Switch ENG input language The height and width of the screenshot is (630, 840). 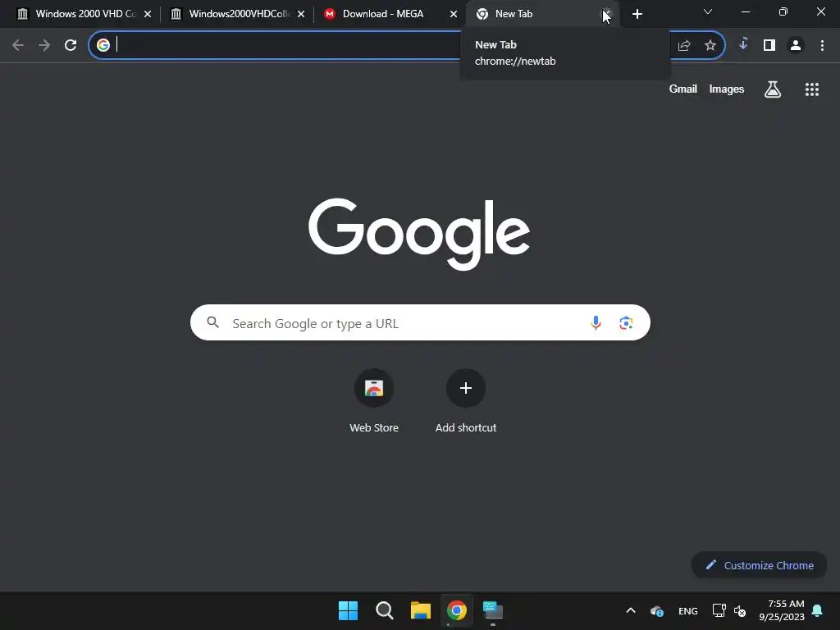[688, 610]
